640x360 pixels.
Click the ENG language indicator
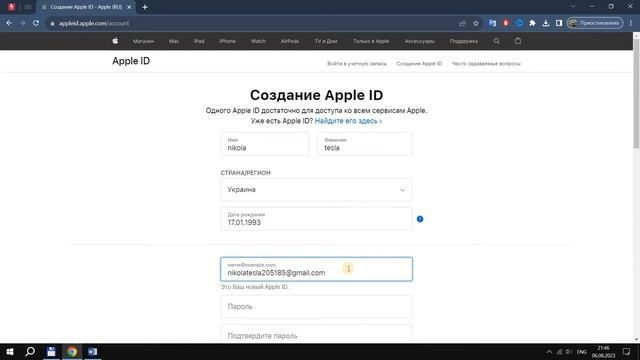(x=582, y=352)
